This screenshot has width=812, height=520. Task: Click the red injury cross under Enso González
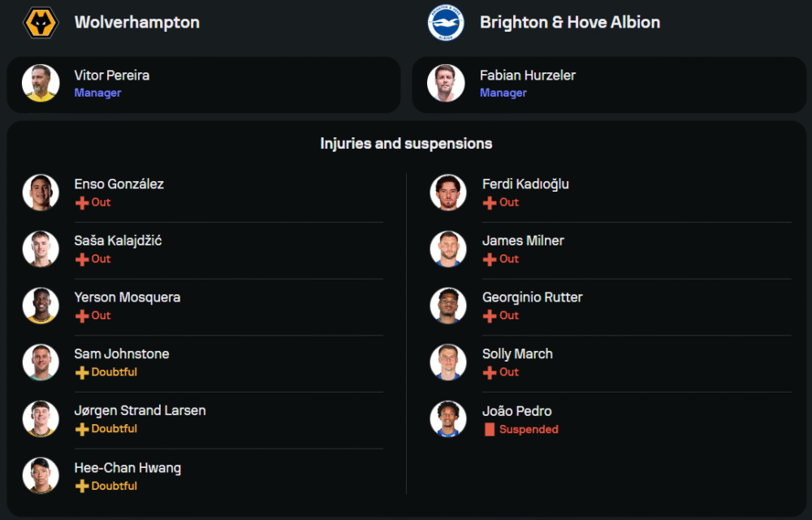pyautogui.click(x=82, y=202)
